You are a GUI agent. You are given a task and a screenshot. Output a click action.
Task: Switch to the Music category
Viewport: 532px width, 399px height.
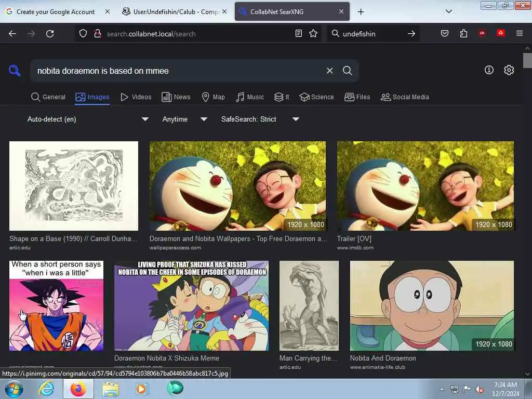click(x=250, y=97)
